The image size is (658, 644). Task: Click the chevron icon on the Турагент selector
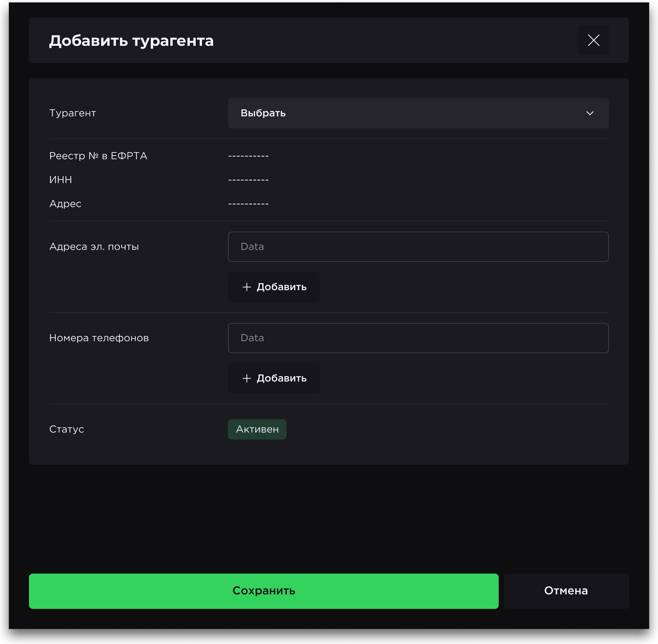(x=590, y=113)
